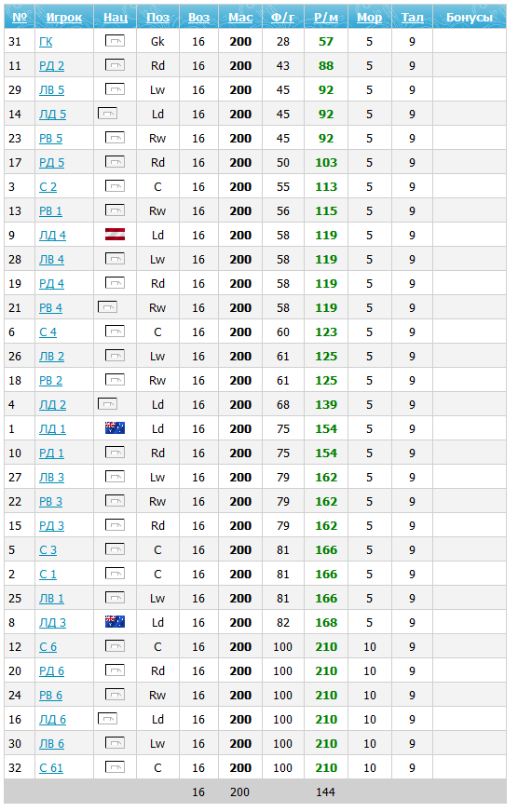Sort by the Тал talent column header

pos(413,17)
